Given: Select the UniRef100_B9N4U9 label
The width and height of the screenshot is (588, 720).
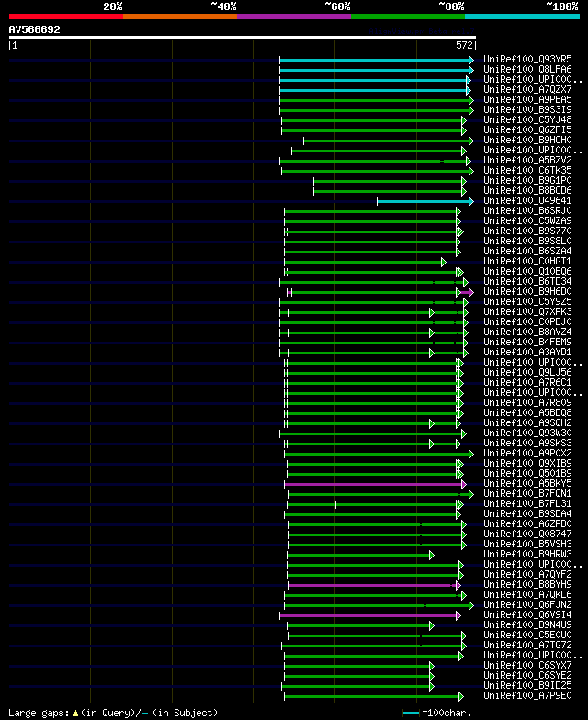Looking at the screenshot, I should (x=527, y=624).
